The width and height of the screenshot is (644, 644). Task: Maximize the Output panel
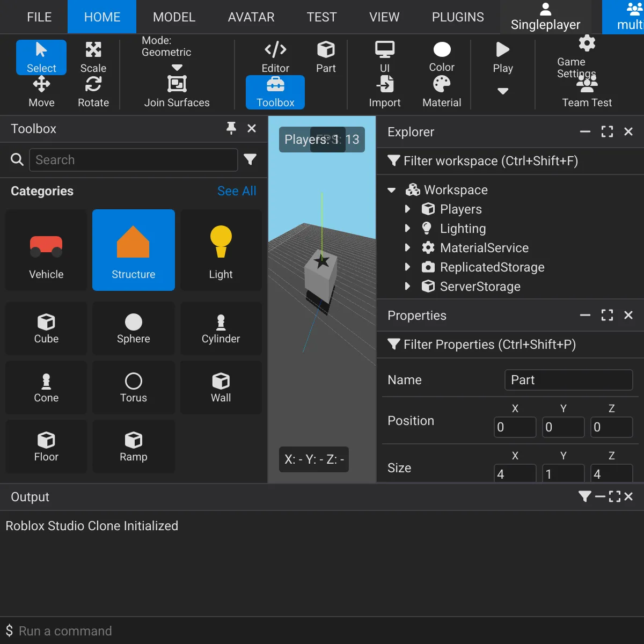(x=615, y=496)
